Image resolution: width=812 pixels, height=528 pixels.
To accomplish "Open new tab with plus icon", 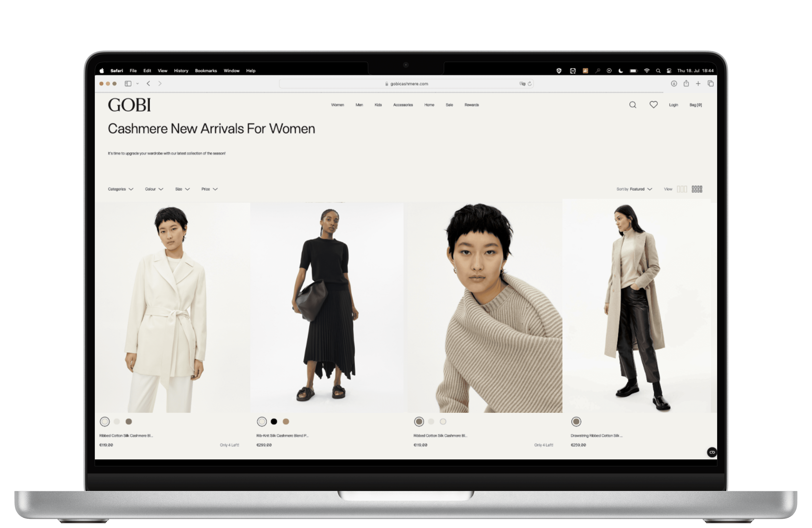I will coord(698,84).
